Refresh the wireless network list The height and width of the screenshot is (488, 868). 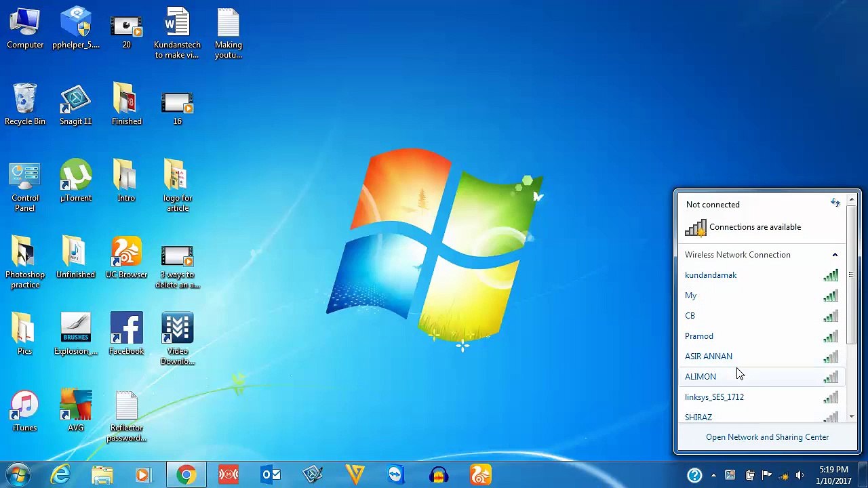835,203
